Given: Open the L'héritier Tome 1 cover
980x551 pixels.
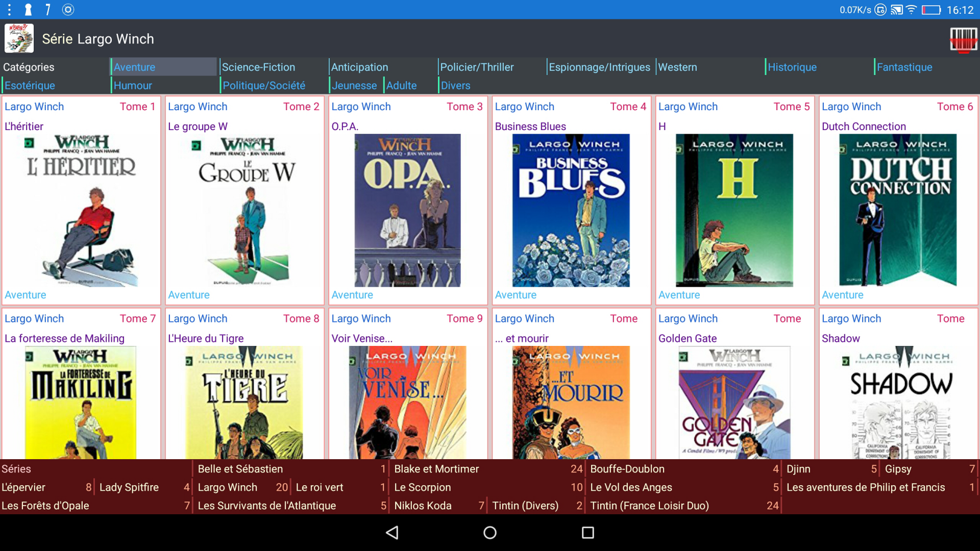Looking at the screenshot, I should tap(82, 210).
